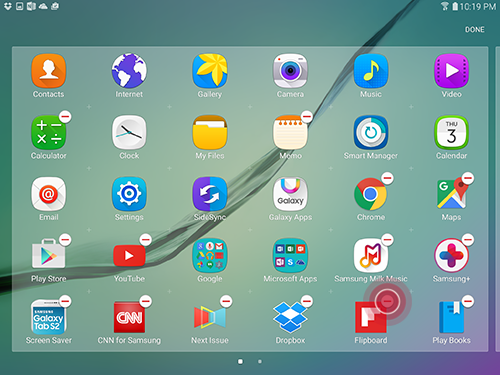Tap the Next Issue app icon
Image resolution: width=500 pixels, height=375 pixels.
[x=210, y=317]
